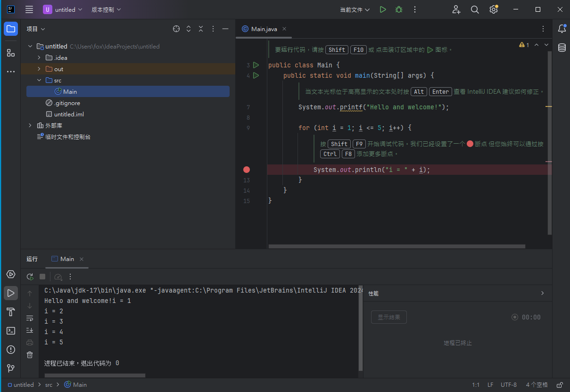Open the Database tool window icon

[x=562, y=48]
